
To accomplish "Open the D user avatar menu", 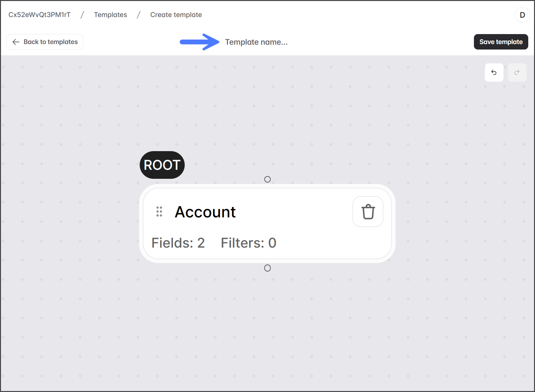I will coord(522,15).
